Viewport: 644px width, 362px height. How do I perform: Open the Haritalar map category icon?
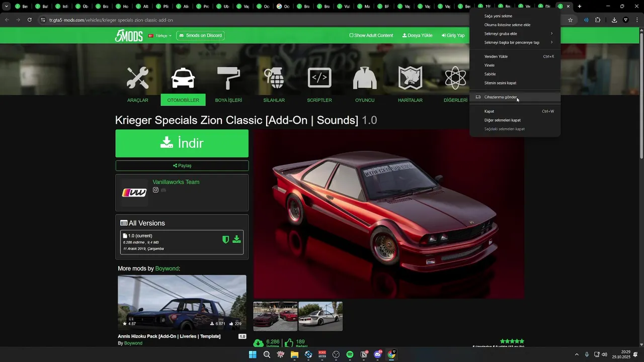(x=410, y=78)
